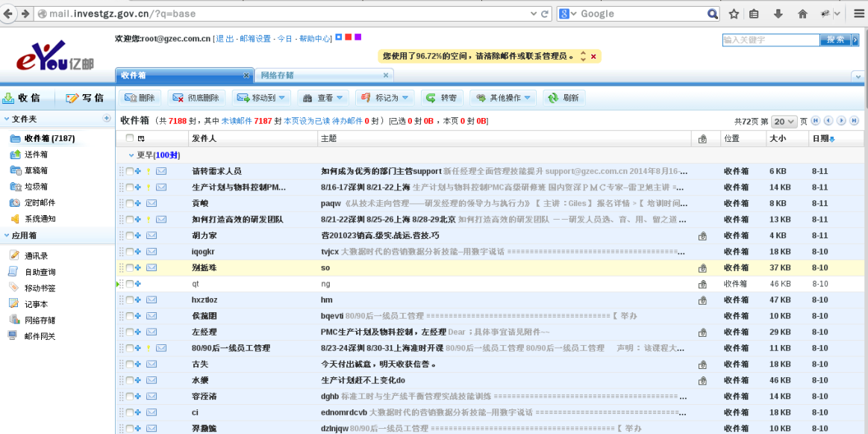Open the 定时邮件 scheduled mail folder
868x434 pixels.
click(x=40, y=203)
